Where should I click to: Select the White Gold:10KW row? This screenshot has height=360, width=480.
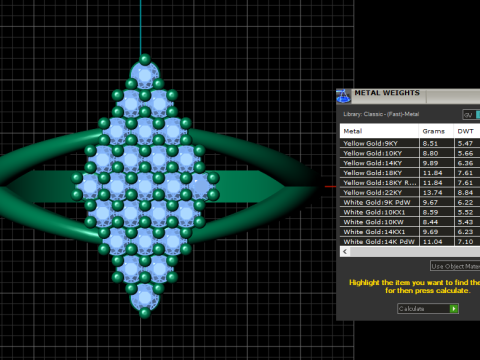click(410, 222)
